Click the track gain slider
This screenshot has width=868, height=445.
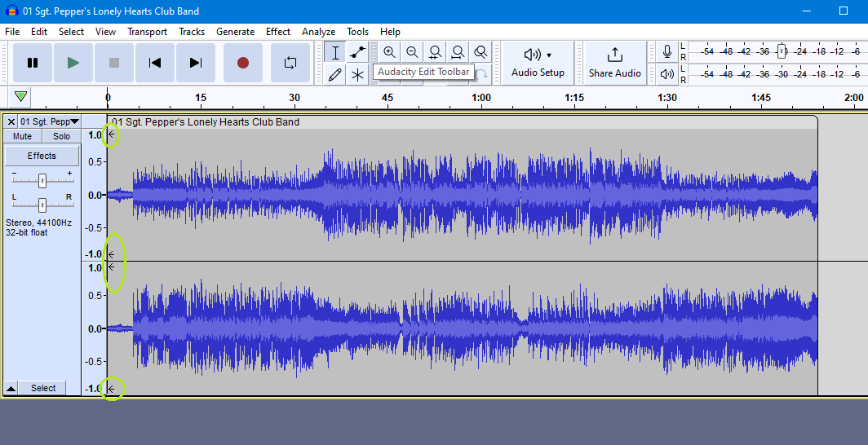click(42, 179)
